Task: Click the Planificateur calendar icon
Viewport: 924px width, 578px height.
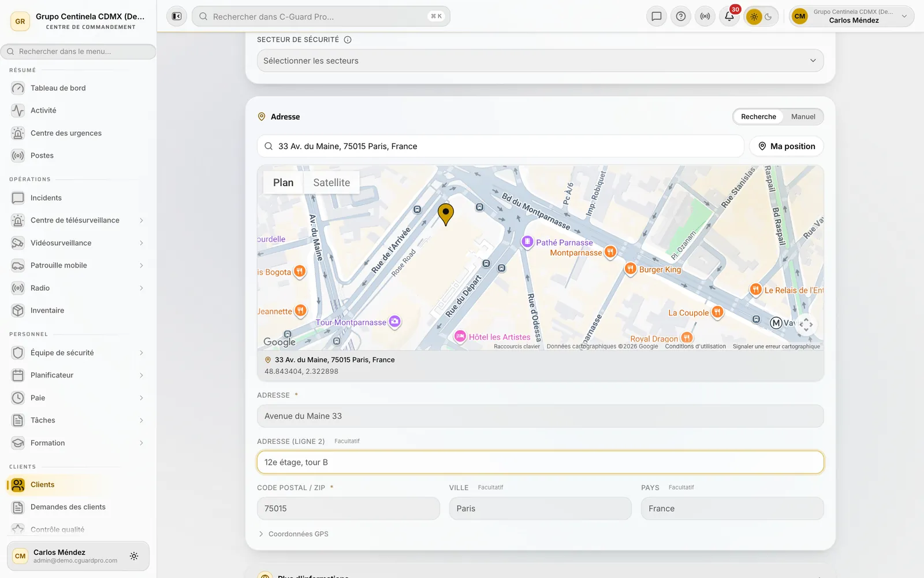Action: 18,375
